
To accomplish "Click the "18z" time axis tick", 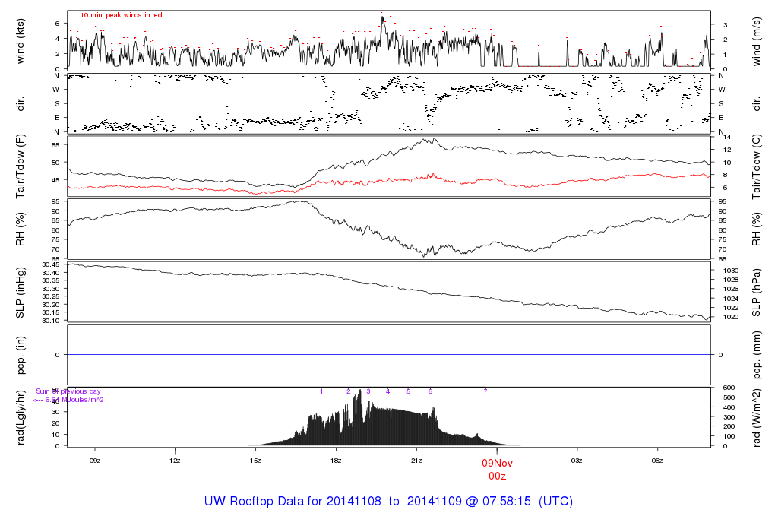I will coord(335,461).
